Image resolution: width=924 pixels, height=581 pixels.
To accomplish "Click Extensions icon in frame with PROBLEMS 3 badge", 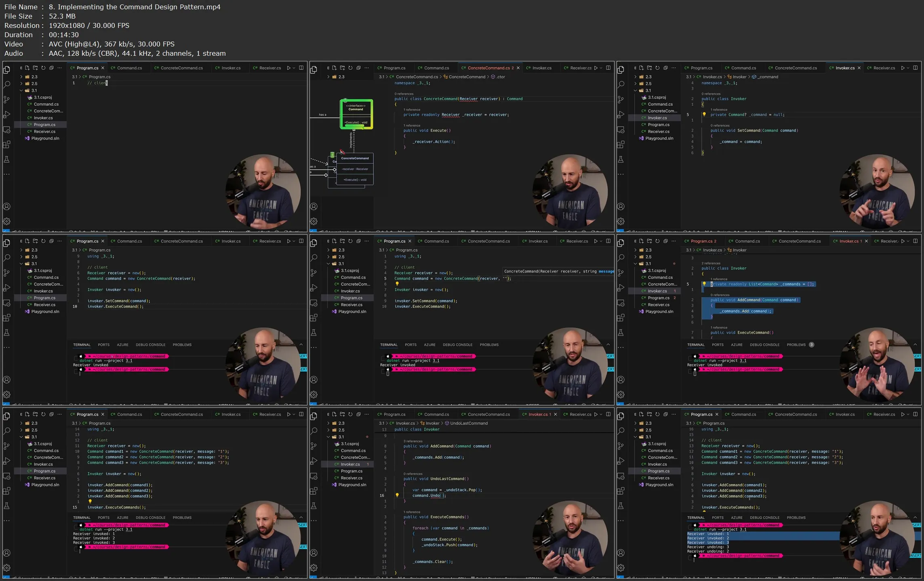I will (x=621, y=318).
